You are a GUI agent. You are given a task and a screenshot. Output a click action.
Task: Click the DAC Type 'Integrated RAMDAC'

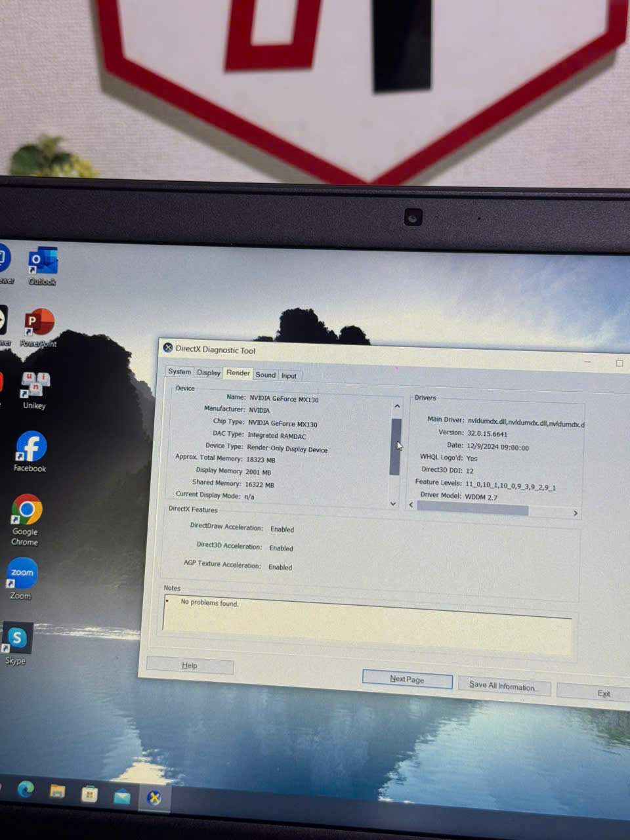277,436
